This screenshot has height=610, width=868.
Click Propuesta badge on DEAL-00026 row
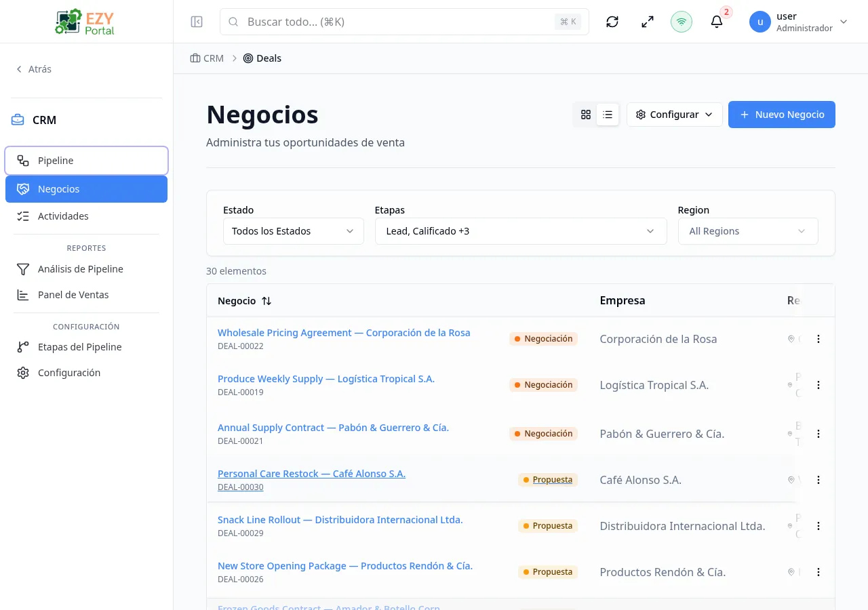(548, 572)
